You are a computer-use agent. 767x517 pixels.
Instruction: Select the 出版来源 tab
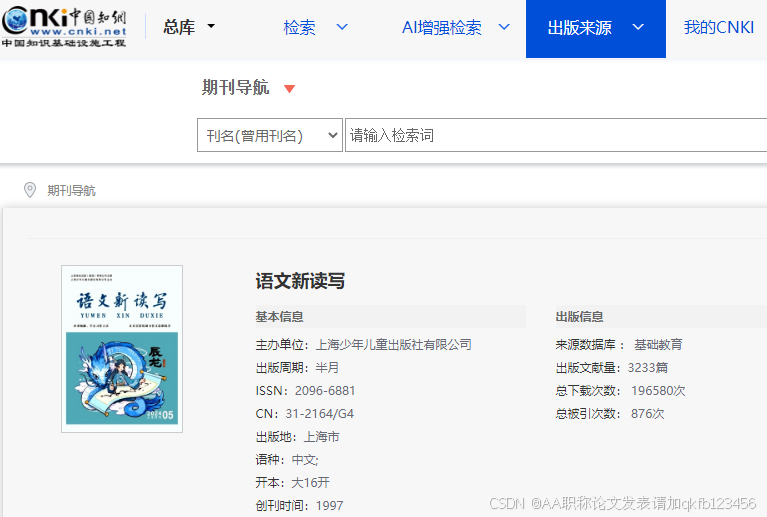596,28
